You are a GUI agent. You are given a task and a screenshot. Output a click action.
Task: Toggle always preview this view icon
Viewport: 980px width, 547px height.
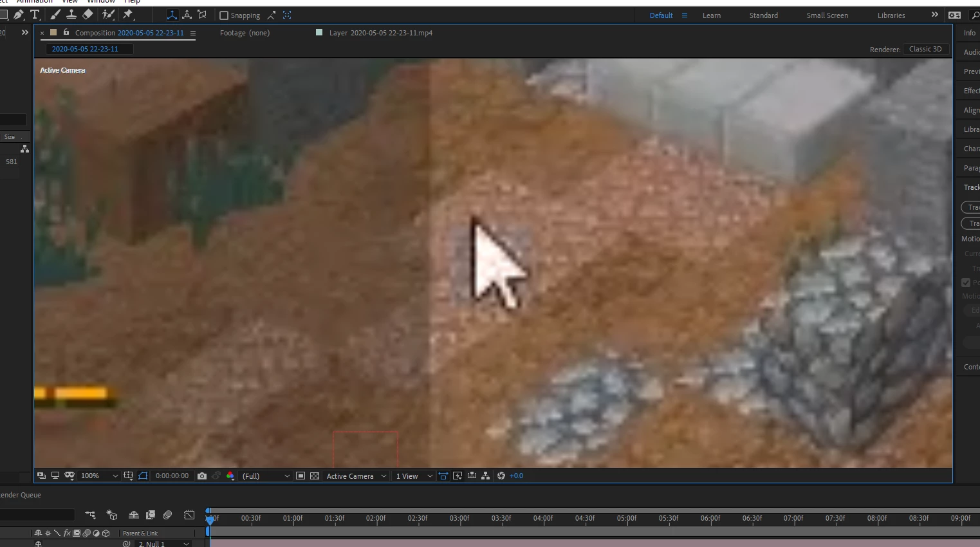click(x=41, y=476)
